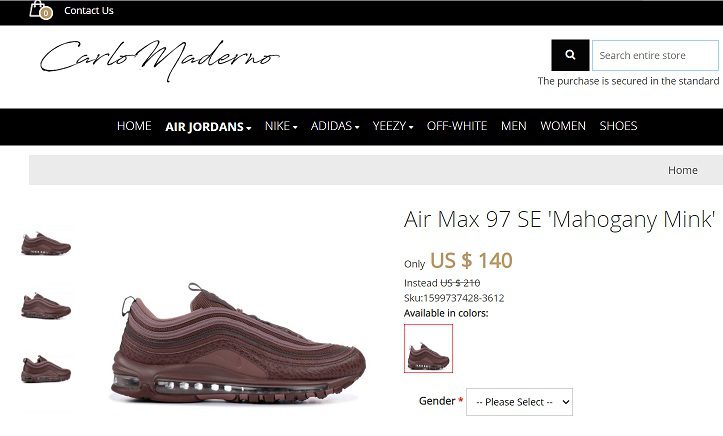Select the third shoe thumbnail

click(x=46, y=369)
